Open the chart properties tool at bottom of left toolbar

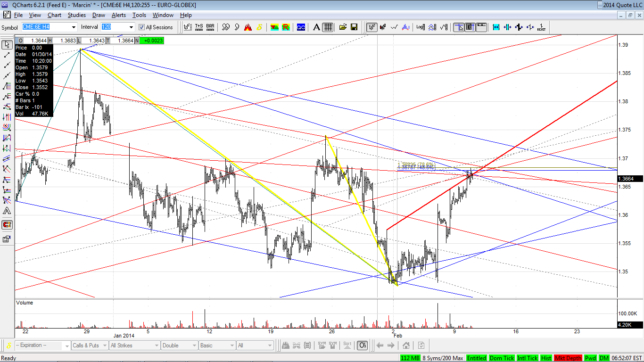coord(7,239)
